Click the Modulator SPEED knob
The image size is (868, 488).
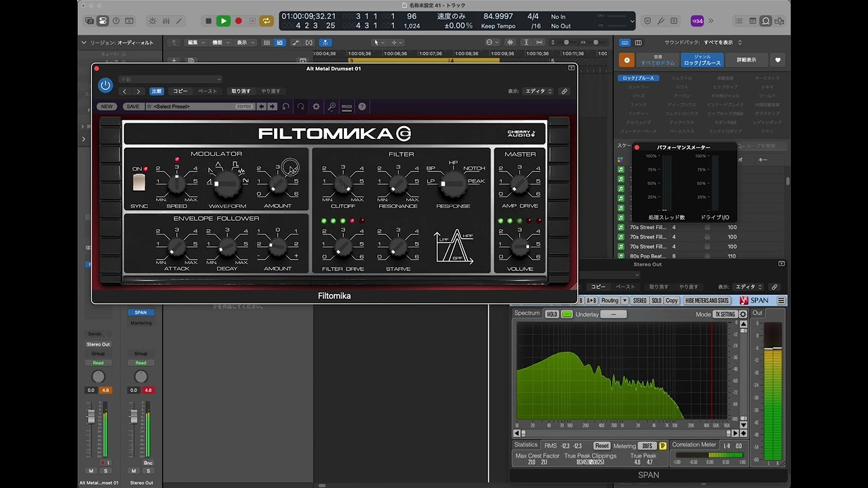(176, 183)
